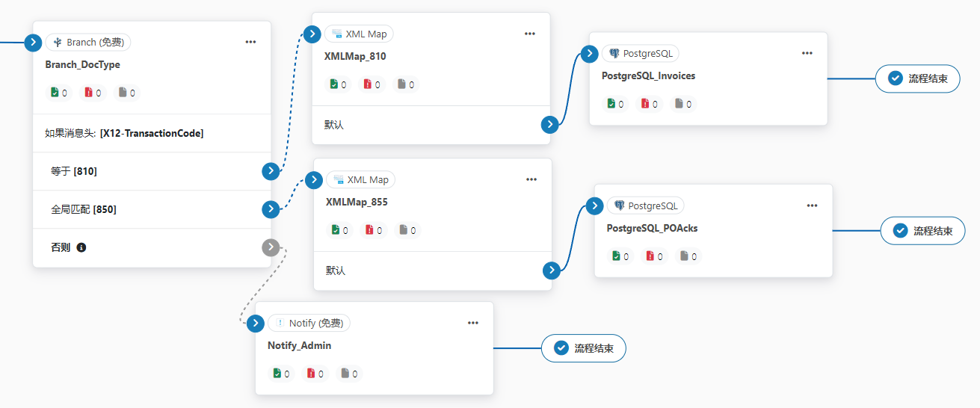Click the info icon beside 否则

(81, 247)
